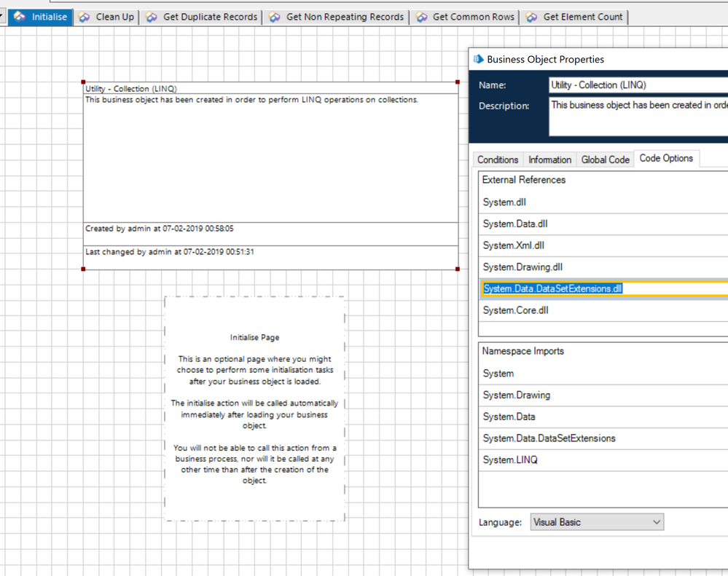Screen dimensions: 728x576
Task: Open the Language dropdown
Action: pyautogui.click(x=596, y=522)
